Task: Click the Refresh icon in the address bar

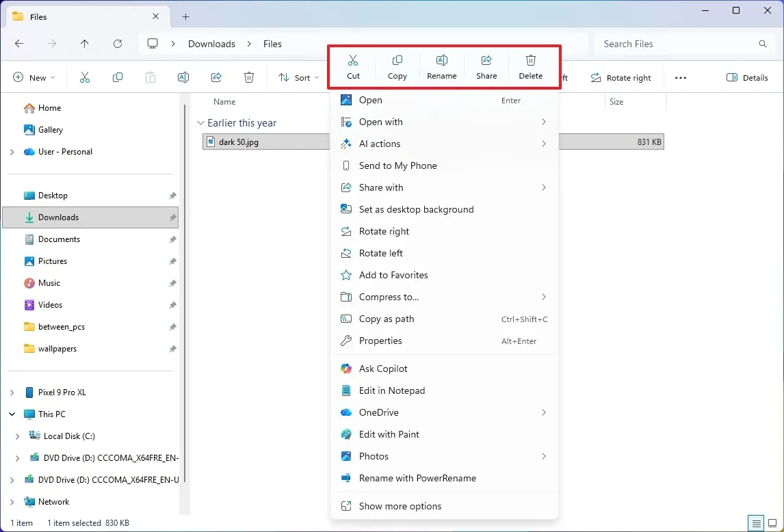Action: coord(117,43)
